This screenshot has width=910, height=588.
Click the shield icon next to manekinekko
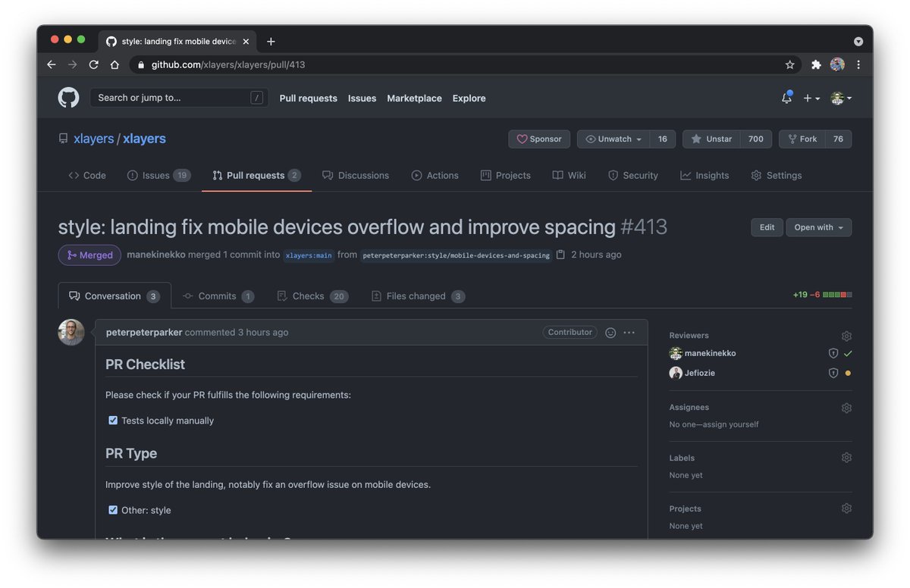[833, 354]
